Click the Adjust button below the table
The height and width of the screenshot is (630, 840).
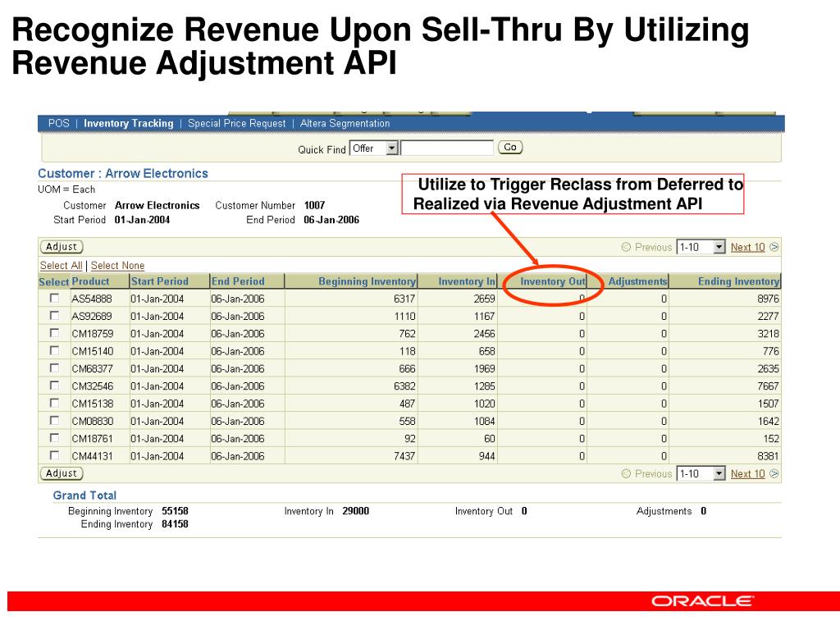62,473
